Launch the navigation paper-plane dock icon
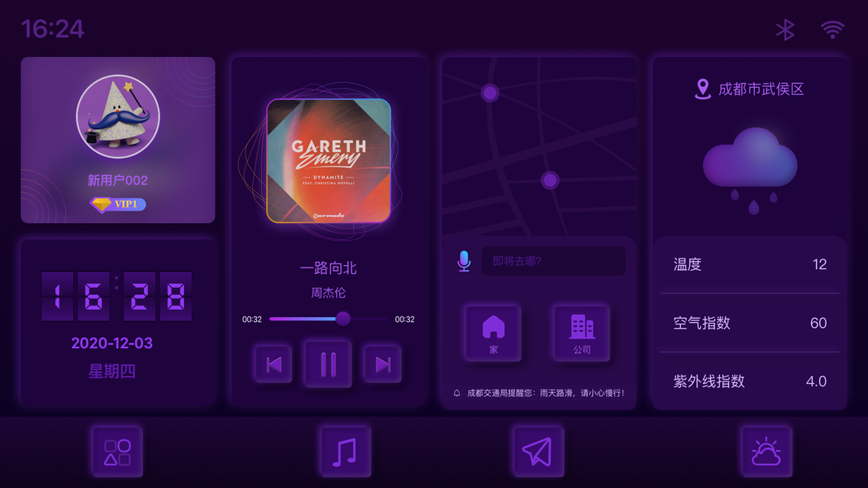The width and height of the screenshot is (868, 488). (x=538, y=451)
